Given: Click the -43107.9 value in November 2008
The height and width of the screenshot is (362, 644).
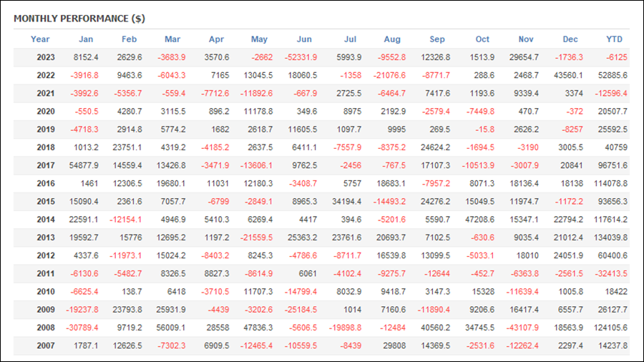Looking at the screenshot, I should (x=522, y=328).
